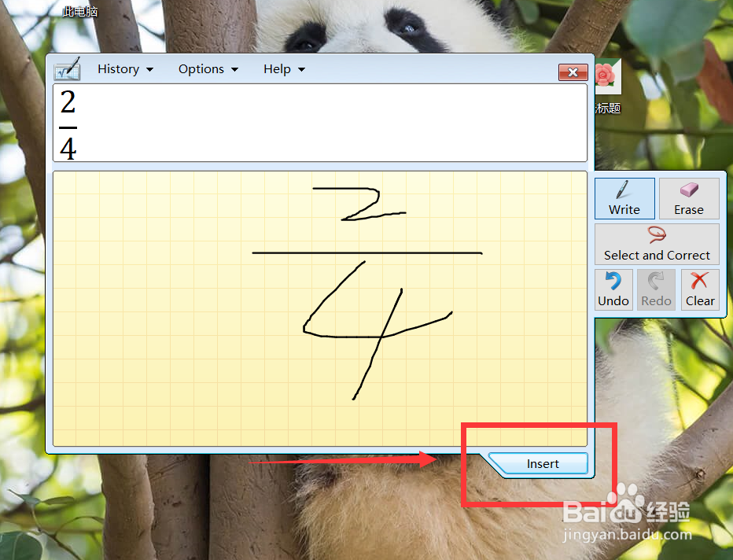Image resolution: width=733 pixels, height=560 pixels.
Task: Click the handwritten 4 in writing area
Action: point(378,330)
